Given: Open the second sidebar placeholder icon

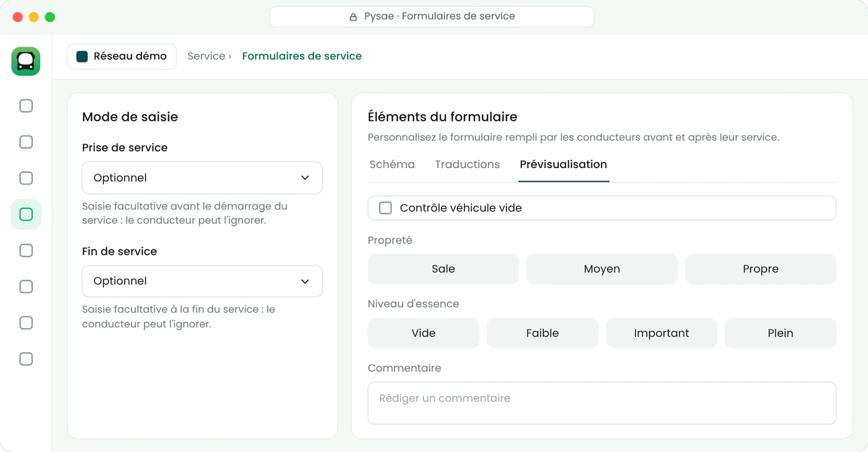Looking at the screenshot, I should point(26,142).
